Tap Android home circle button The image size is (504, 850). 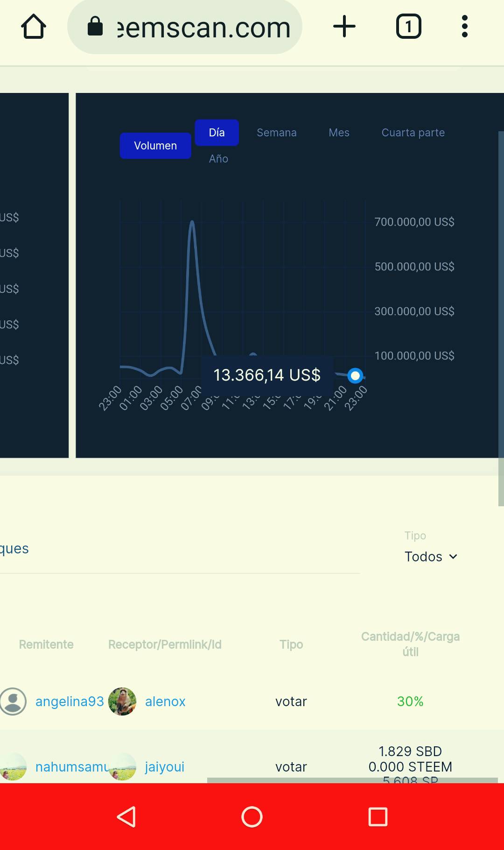[x=252, y=817]
